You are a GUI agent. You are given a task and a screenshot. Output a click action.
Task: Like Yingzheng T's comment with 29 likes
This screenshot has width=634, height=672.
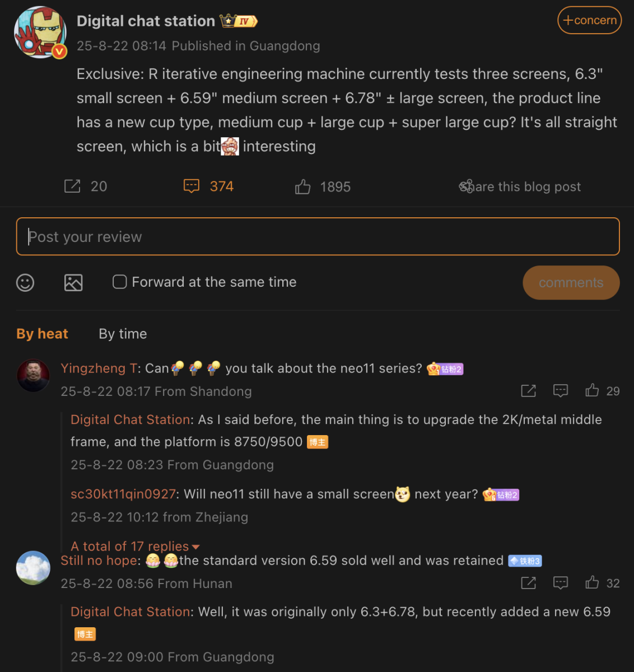592,390
